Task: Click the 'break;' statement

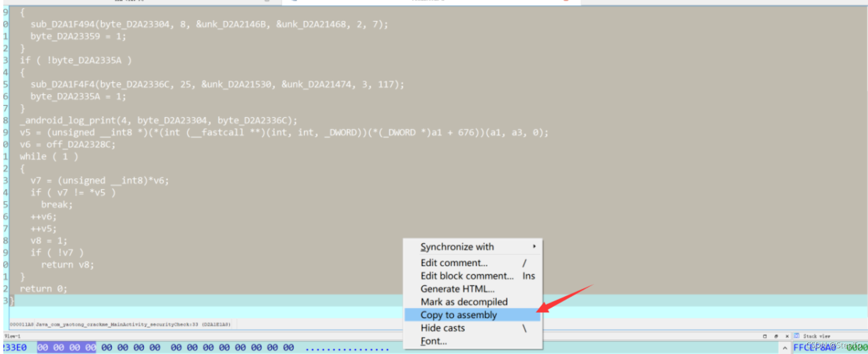Action: coord(57,205)
